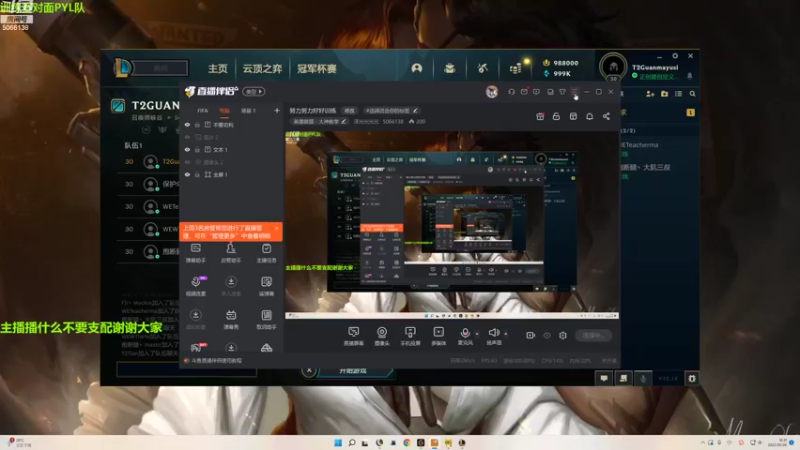Open the 冠军杯赛 tab in League client
Image resolution: width=800 pixels, height=450 pixels.
[x=317, y=68]
